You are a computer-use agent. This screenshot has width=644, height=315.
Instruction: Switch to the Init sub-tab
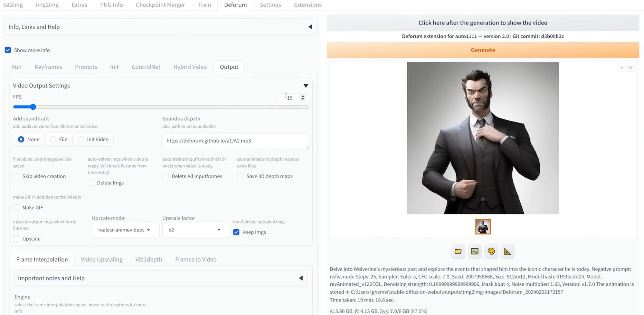114,67
